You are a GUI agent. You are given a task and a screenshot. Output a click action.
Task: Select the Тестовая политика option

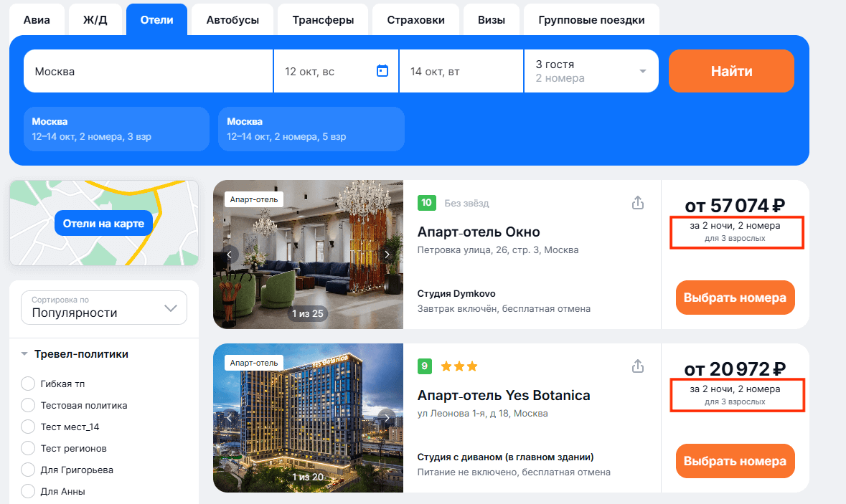click(x=29, y=405)
